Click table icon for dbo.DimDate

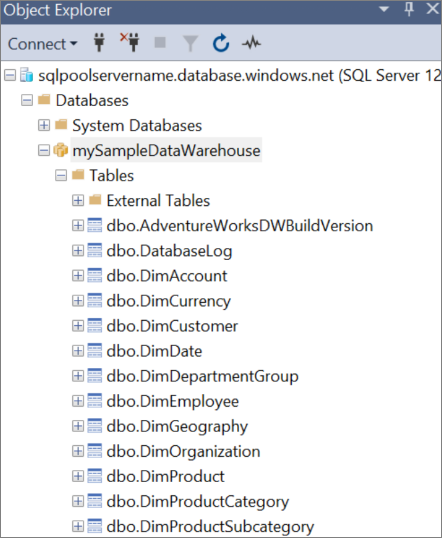pyautogui.click(x=95, y=351)
